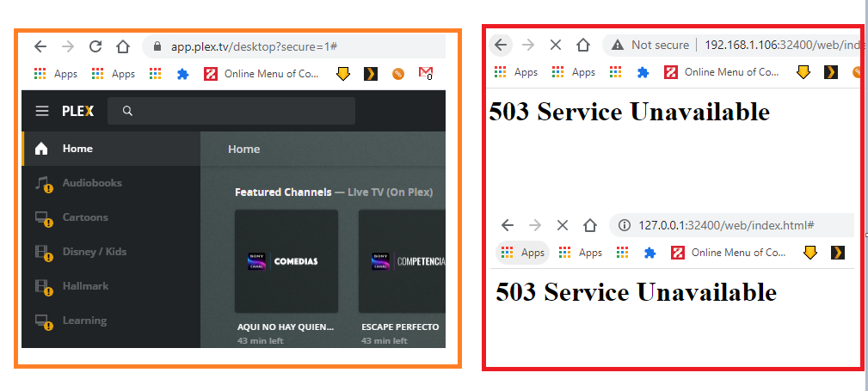Click puzzle bookmark in the 127.0.0.1 window
868x391 pixels.
[649, 253]
